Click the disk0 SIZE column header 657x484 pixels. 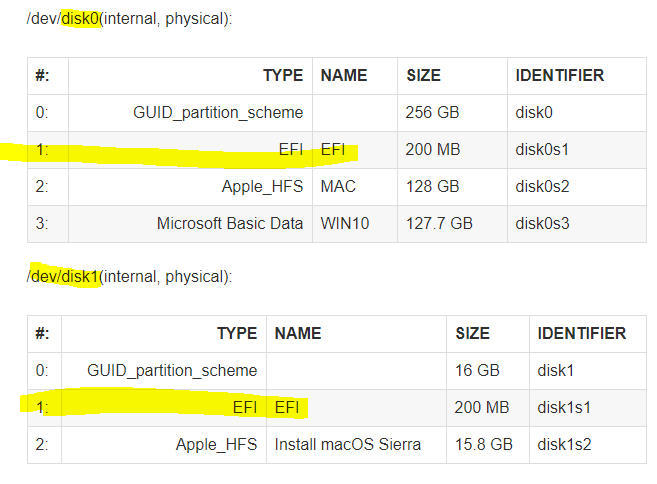[423, 75]
